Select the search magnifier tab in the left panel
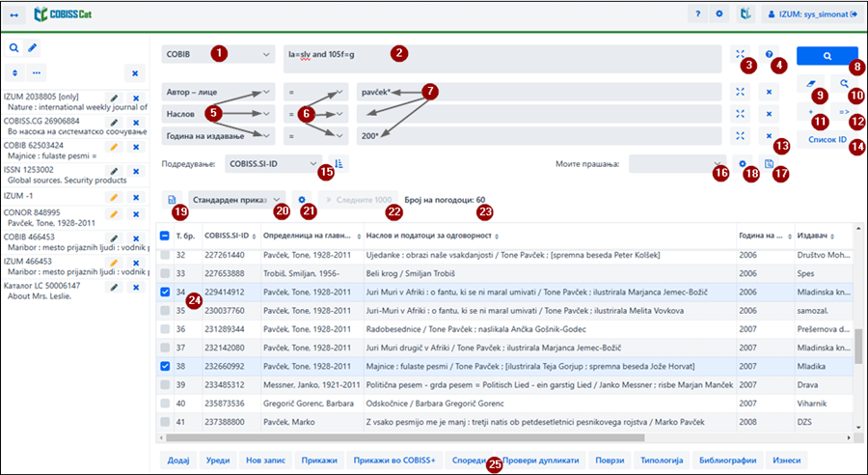Image resolution: width=868 pixels, height=475 pixels. [x=14, y=48]
